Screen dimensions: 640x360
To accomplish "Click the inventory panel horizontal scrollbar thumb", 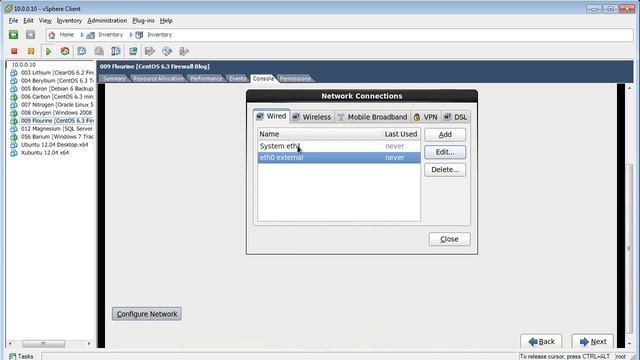I will click(43, 344).
